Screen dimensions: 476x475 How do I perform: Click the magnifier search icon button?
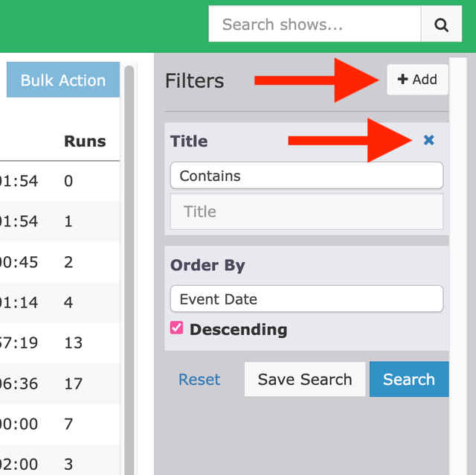pyautogui.click(x=441, y=25)
